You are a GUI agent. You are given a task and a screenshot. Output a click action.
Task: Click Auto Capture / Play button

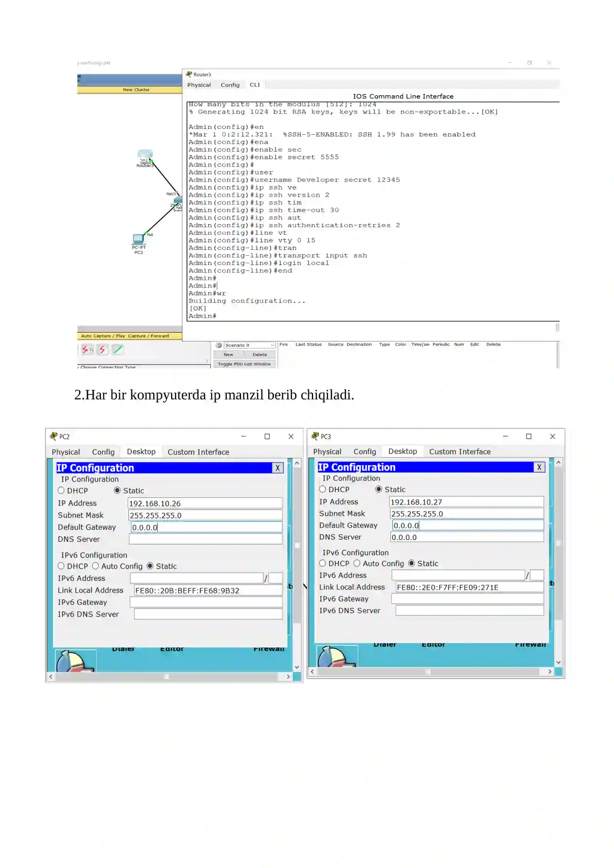click(103, 336)
